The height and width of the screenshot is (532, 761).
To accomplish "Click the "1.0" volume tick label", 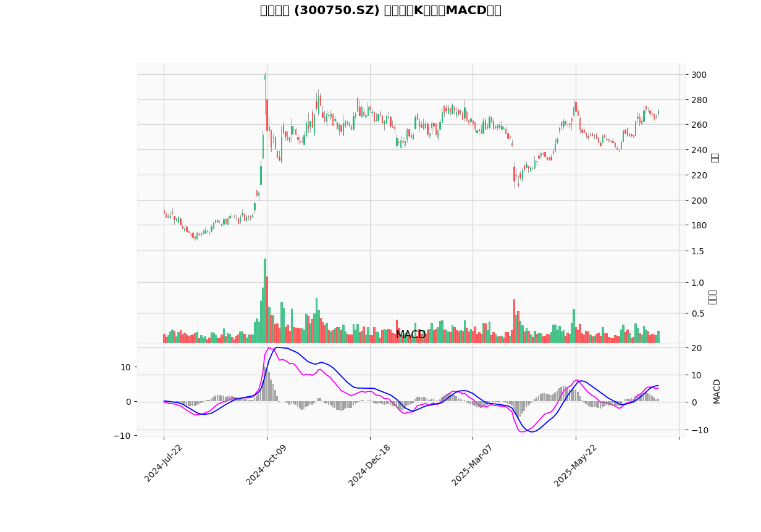I will [698, 283].
